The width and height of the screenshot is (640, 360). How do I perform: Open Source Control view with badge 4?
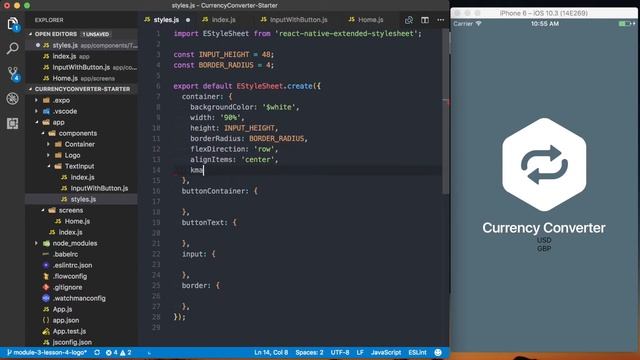[x=13, y=73]
